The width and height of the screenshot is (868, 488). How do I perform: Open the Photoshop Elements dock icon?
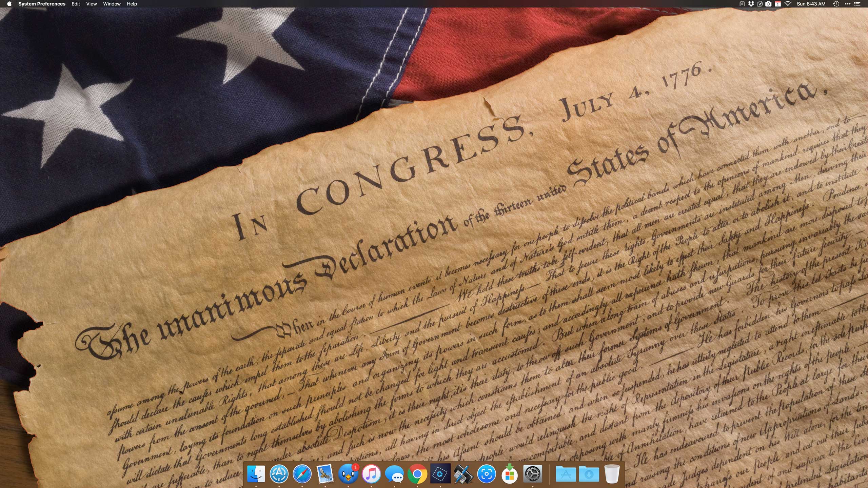pyautogui.click(x=440, y=474)
